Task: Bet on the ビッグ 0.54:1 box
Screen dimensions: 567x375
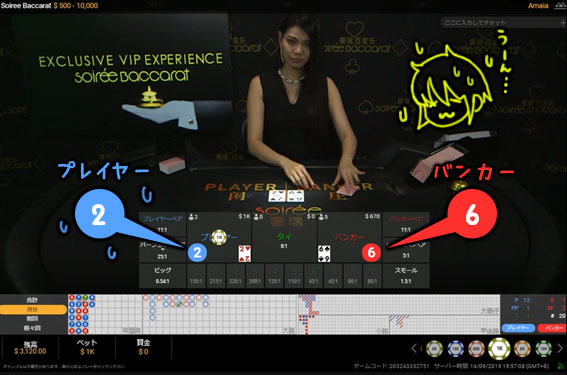Action: 162,276
